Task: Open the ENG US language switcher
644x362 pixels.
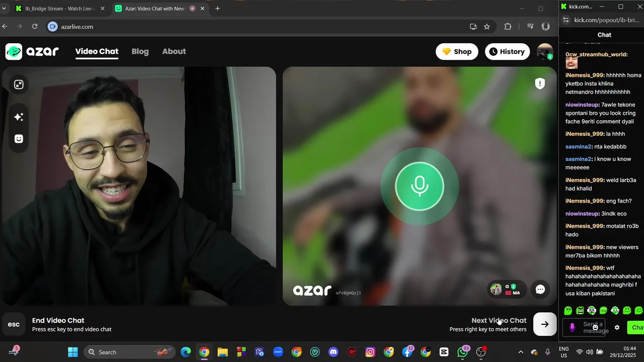Action: (563, 352)
